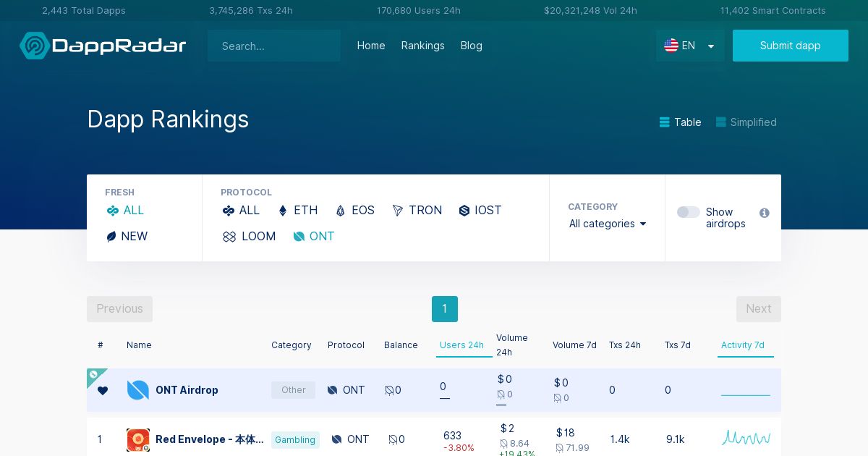Click the 633 users value
Image resolution: width=868 pixels, height=456 pixels.
click(x=452, y=436)
